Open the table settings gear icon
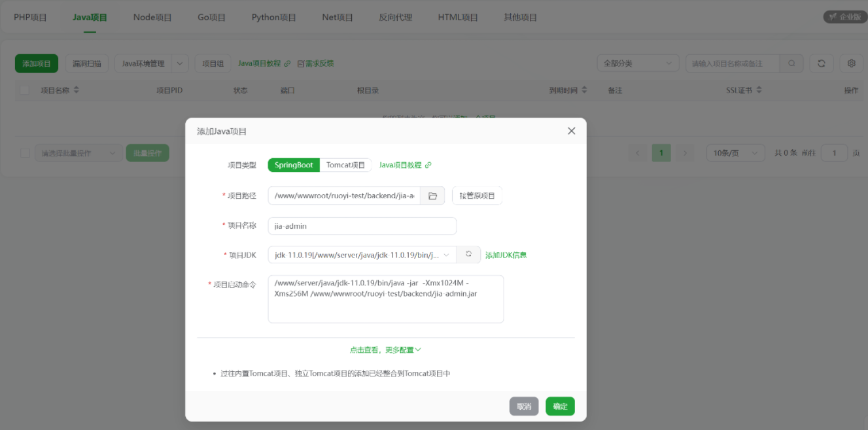Viewport: 868px width, 430px height. pyautogui.click(x=851, y=63)
